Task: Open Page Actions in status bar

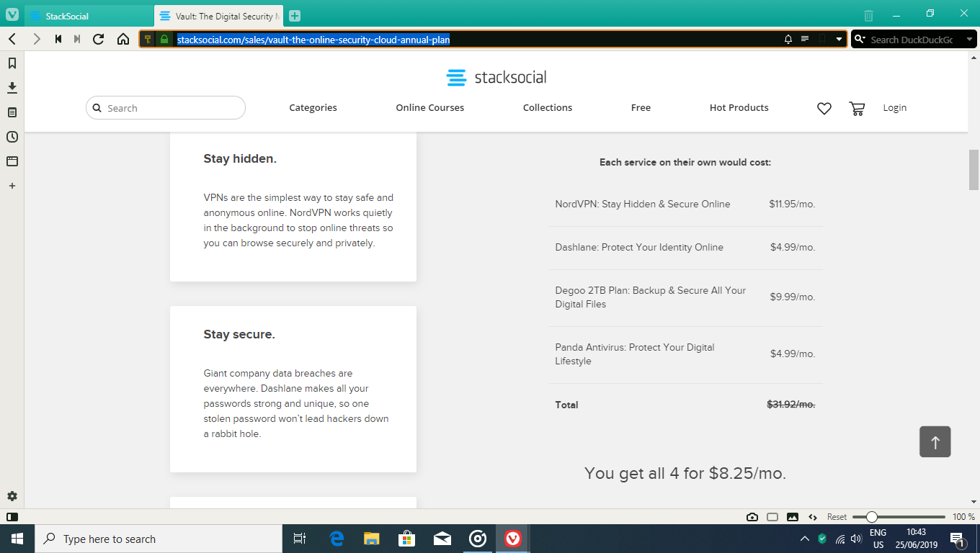Action: [813, 517]
